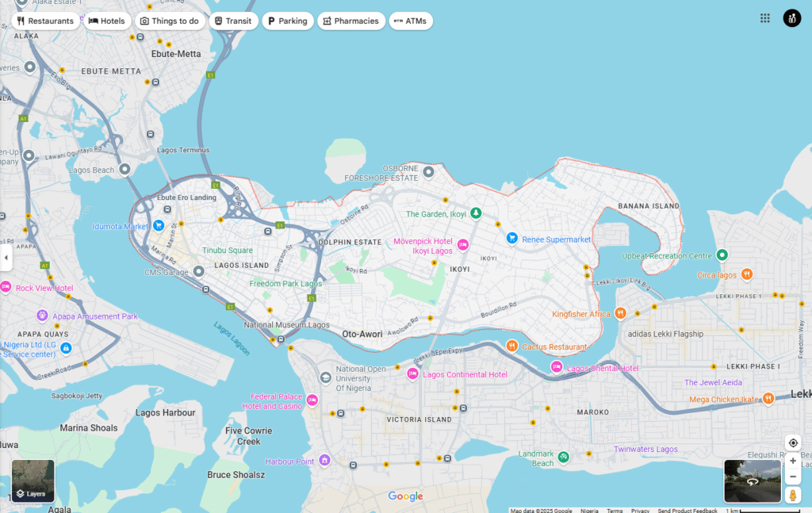Viewport: 812px width, 513px height.
Task: Click The Jewel Aeida label
Action: coord(713,382)
